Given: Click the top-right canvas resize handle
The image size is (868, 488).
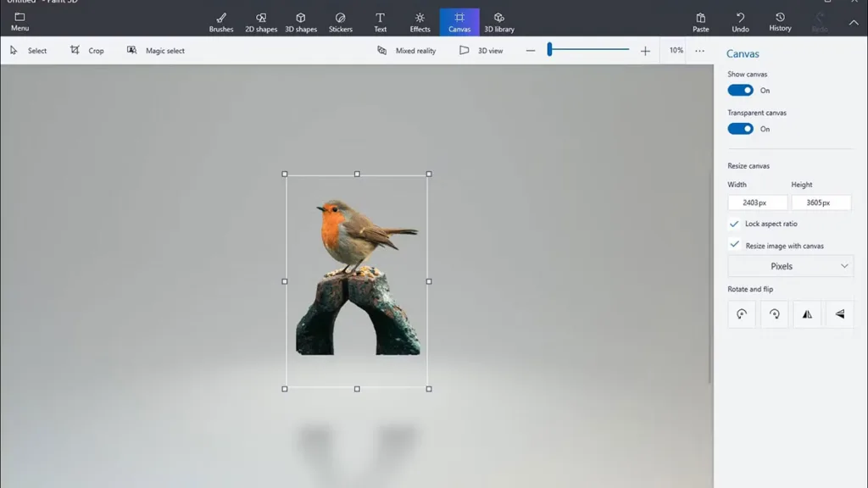Looking at the screenshot, I should [x=429, y=174].
